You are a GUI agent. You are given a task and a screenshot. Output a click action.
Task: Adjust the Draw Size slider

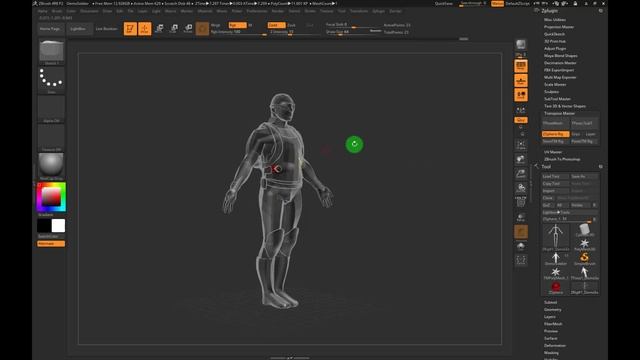(x=353, y=32)
